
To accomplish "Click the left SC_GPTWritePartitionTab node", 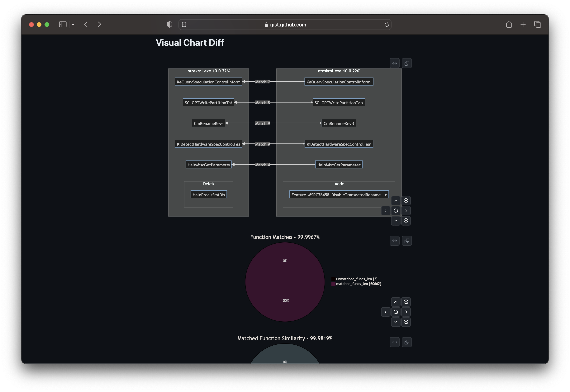I will point(208,102).
